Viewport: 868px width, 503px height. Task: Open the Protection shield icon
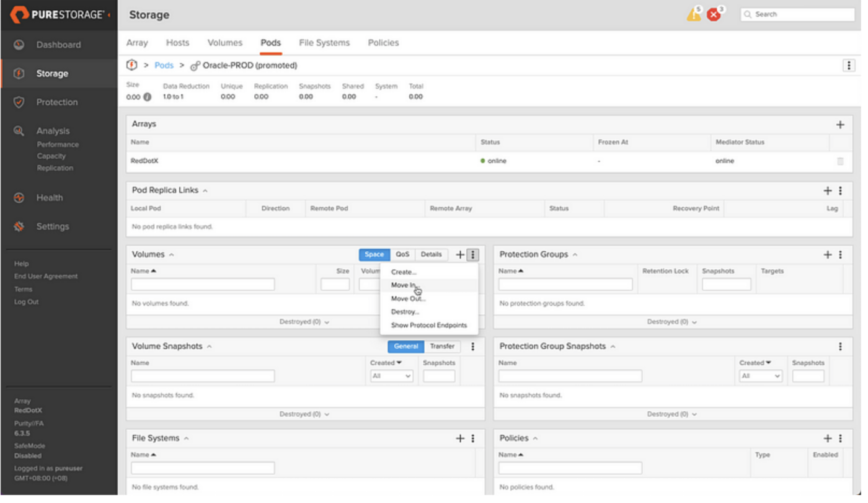(x=19, y=102)
